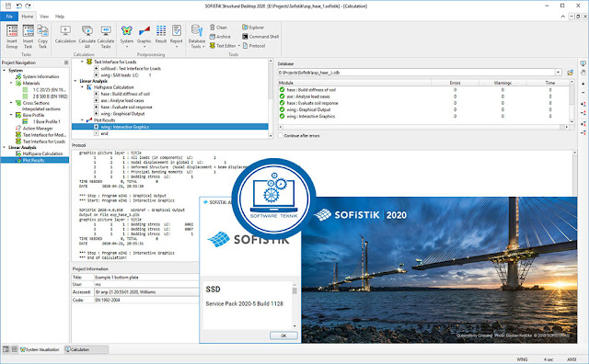Click the browse database folder icon
The height and width of the screenshot is (364, 589).
pyautogui.click(x=570, y=73)
